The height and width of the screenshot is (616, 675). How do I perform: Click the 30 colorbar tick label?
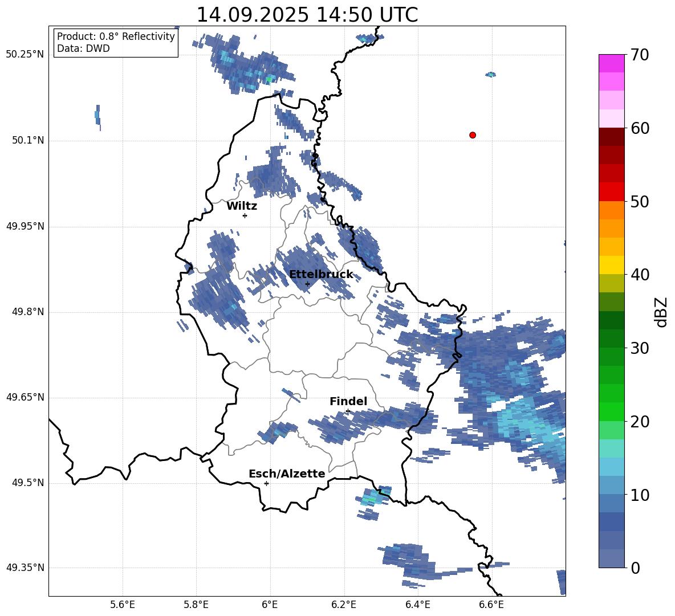tap(640, 348)
